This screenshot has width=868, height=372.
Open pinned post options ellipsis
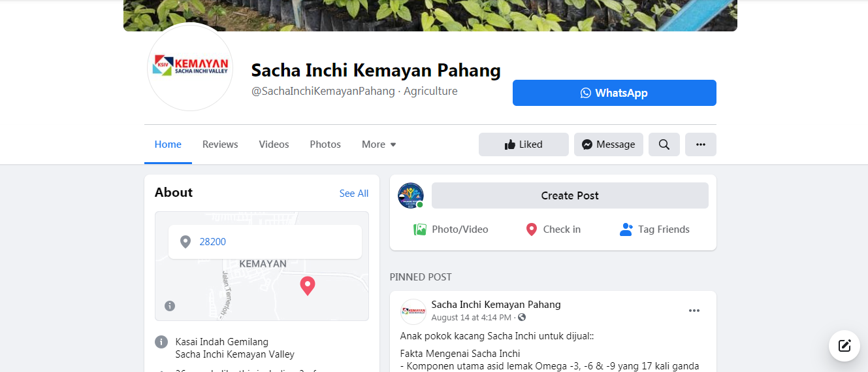[694, 311]
